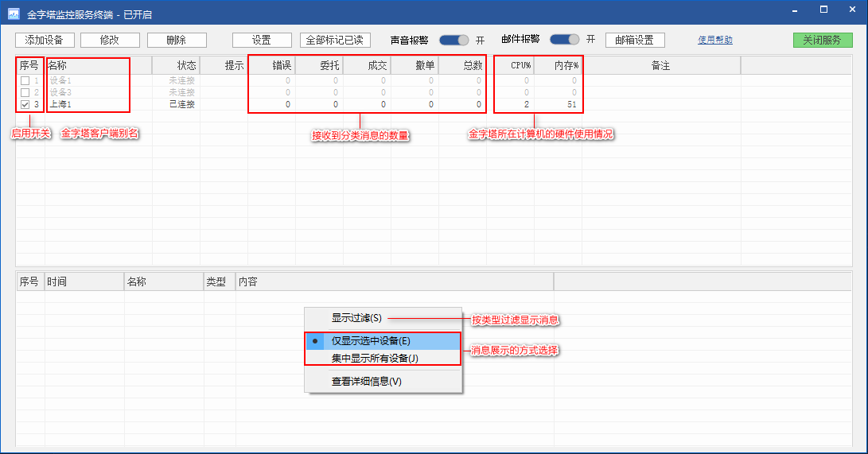This screenshot has height=454, width=868.
Task: Click CPU value 2 for 上海1
Action: pyautogui.click(x=526, y=104)
